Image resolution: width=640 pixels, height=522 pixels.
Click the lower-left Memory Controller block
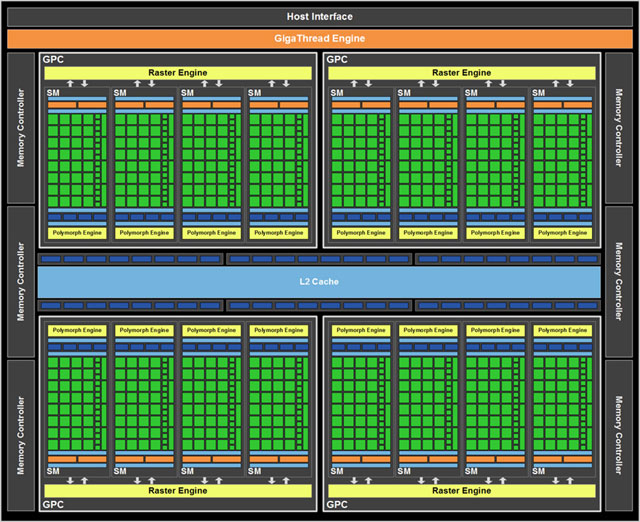21,435
